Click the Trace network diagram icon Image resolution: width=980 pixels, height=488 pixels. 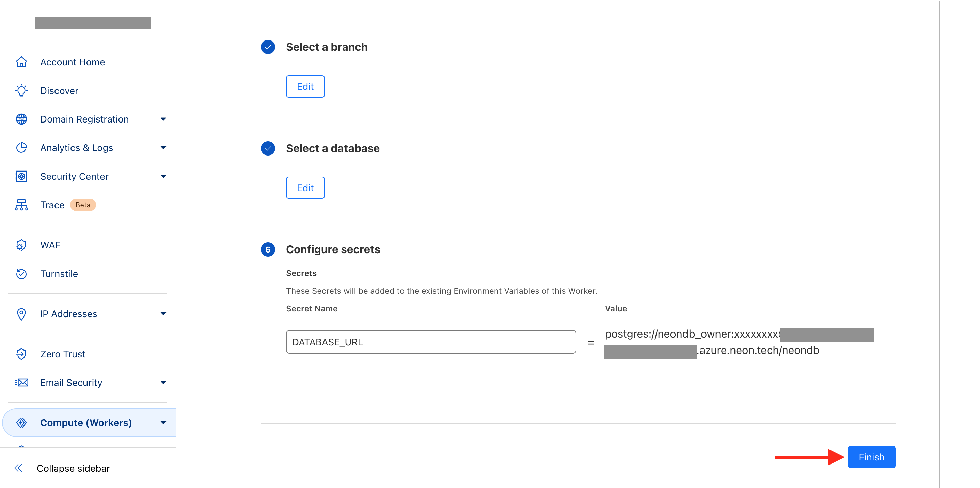(x=21, y=205)
